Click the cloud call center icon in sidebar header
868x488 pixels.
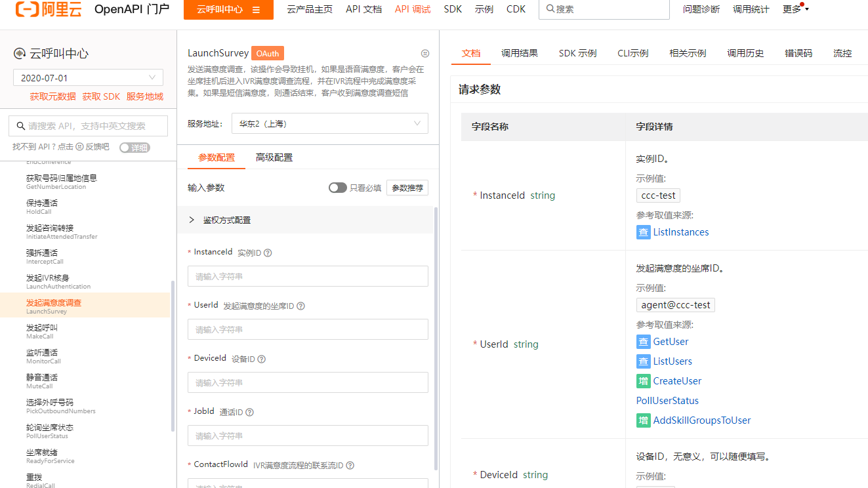click(20, 54)
